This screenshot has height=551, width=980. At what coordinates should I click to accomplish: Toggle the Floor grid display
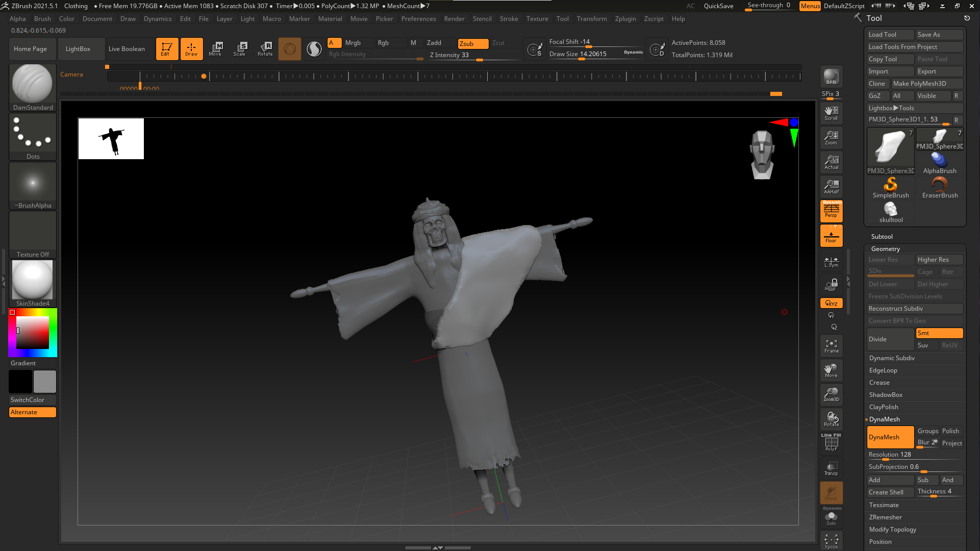pos(831,236)
